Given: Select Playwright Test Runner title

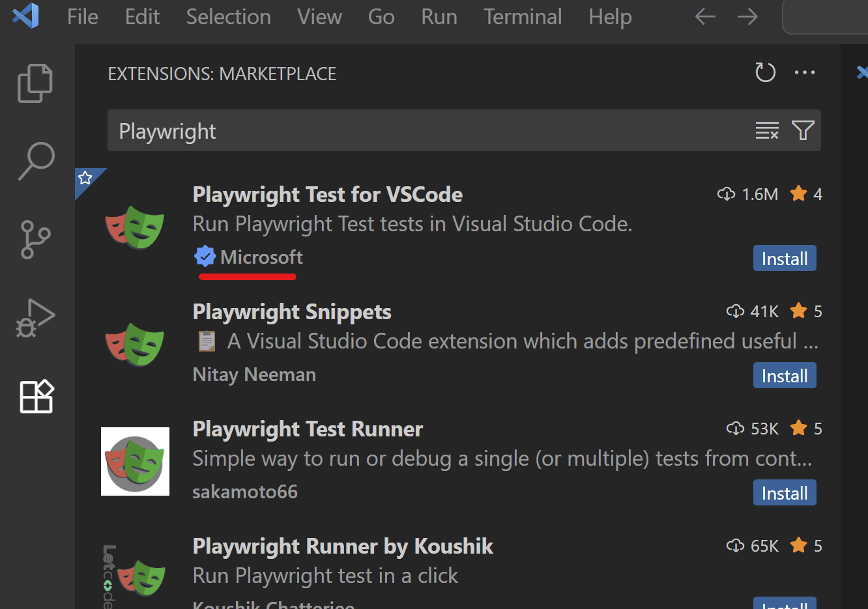Looking at the screenshot, I should point(308,429).
